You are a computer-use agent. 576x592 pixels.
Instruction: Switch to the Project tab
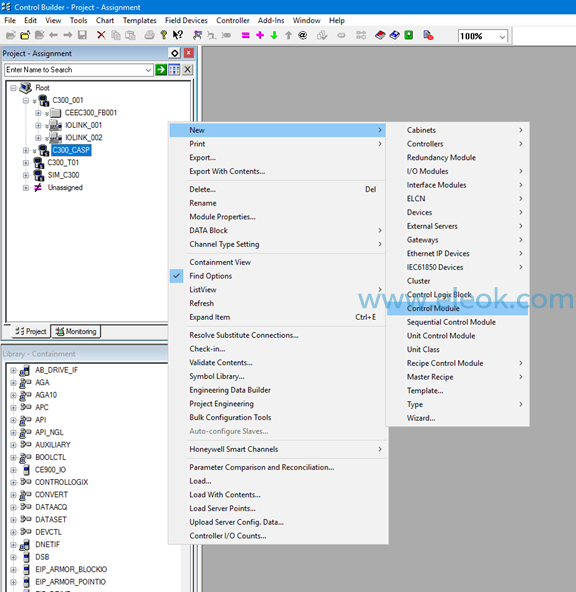tap(31, 331)
